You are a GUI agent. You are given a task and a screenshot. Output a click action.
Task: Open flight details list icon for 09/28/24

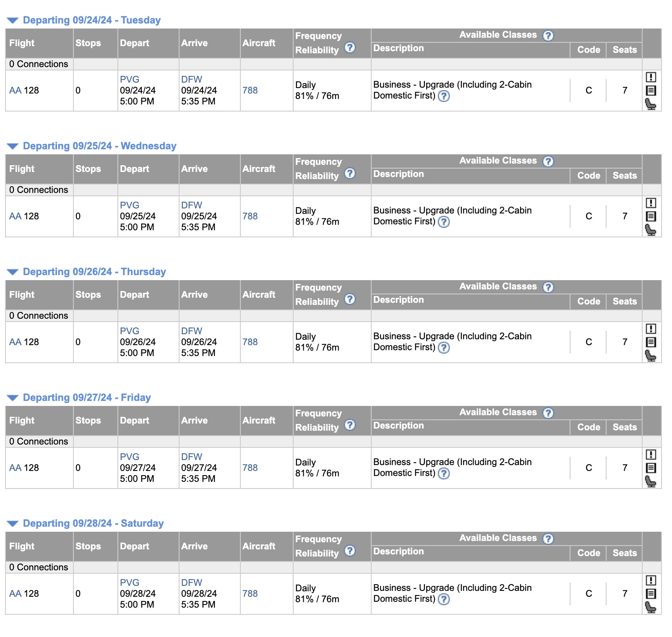[651, 594]
